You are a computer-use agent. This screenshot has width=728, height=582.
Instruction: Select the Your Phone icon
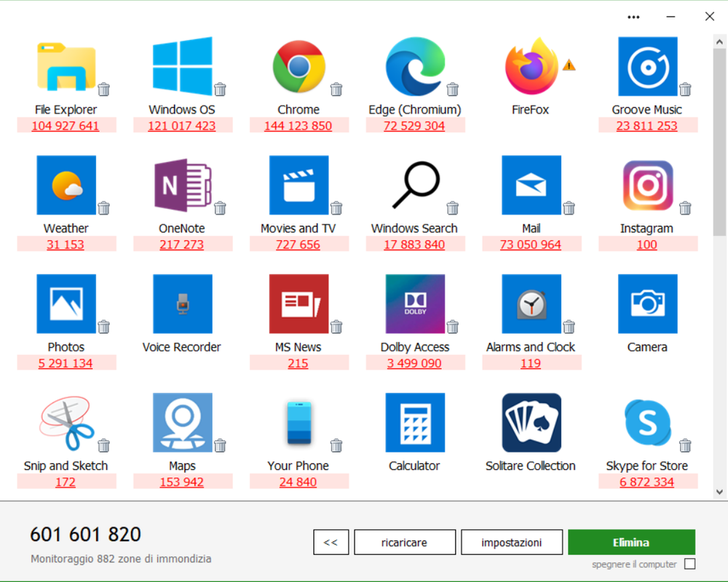pyautogui.click(x=299, y=423)
